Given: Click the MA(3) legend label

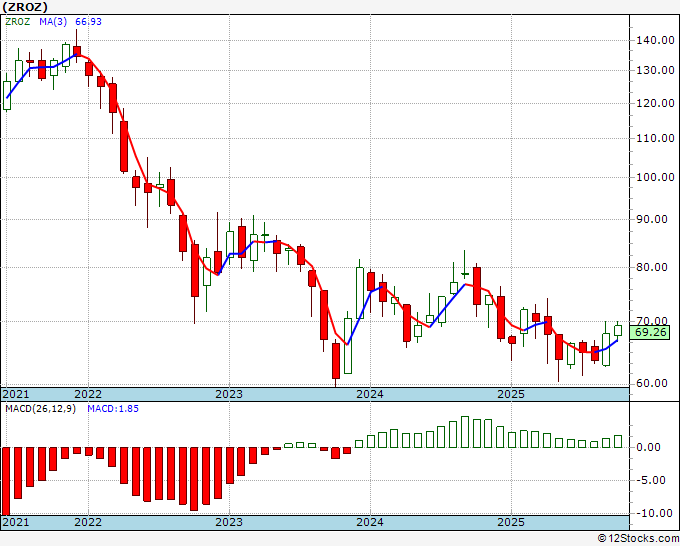Looking at the screenshot, I should click(x=53, y=21).
